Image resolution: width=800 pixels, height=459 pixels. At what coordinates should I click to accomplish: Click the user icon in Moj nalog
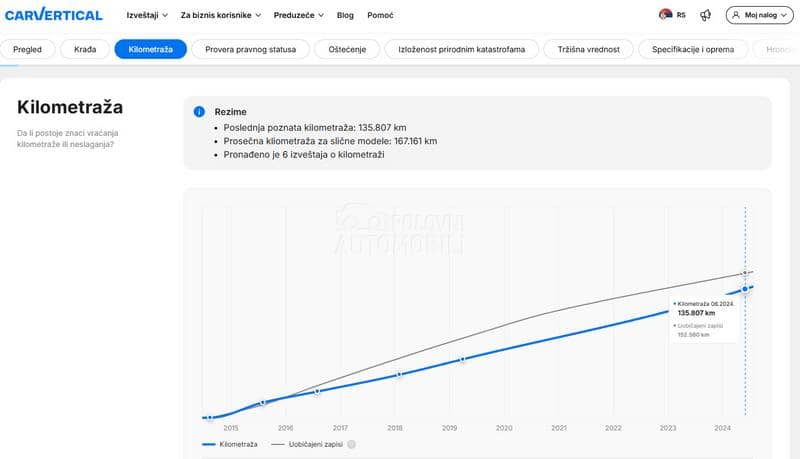pos(738,15)
